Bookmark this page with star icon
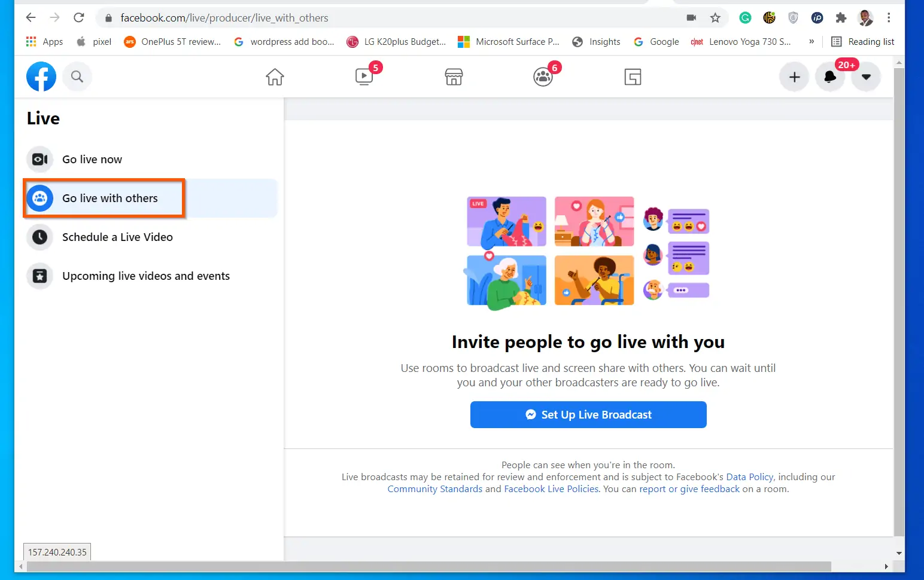Viewport: 924px width, 580px height. click(x=715, y=17)
